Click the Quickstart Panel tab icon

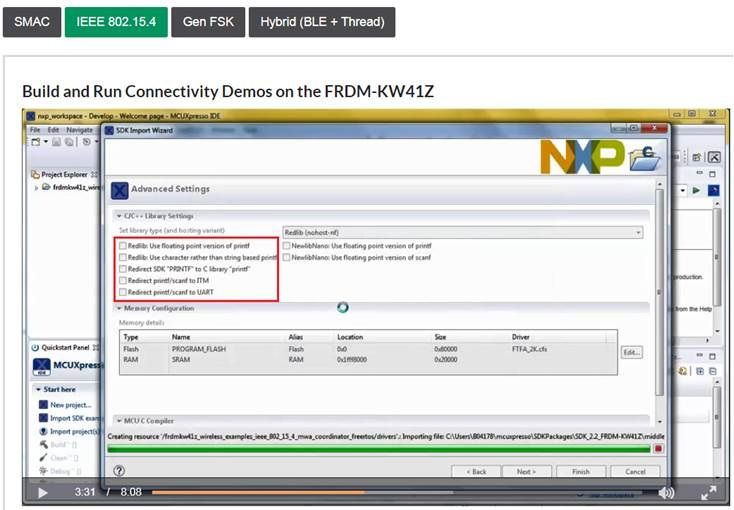point(35,347)
